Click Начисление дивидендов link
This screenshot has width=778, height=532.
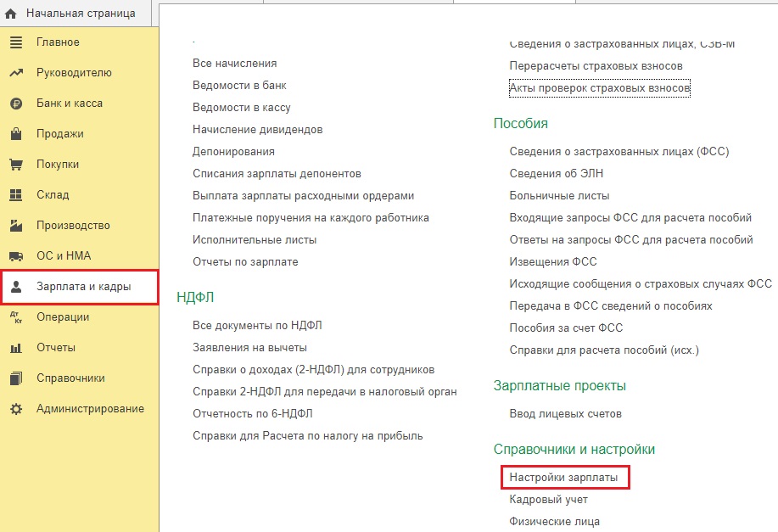click(x=258, y=130)
